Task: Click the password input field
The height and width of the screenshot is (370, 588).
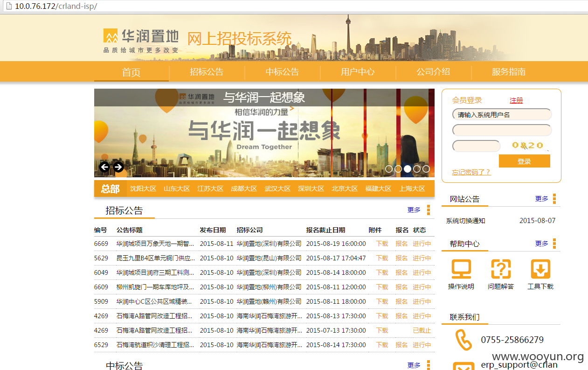Action: coord(502,130)
